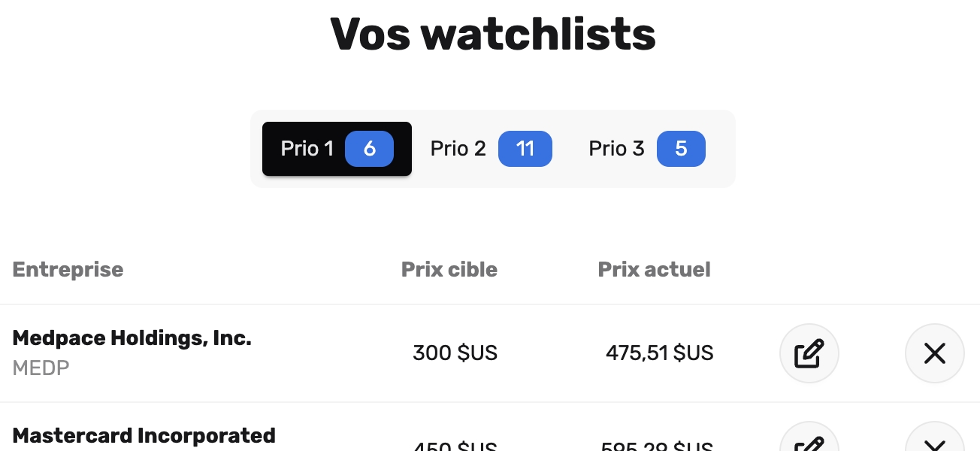Select the Prio 1 tab
The height and width of the screenshot is (451, 980).
pyautogui.click(x=307, y=149)
